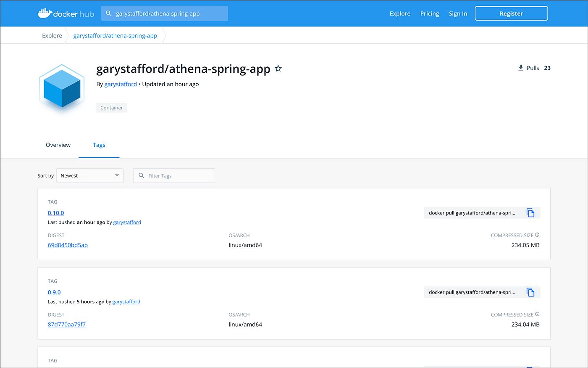Screen dimensions: 588x368
Task: Click the info icon beside 0.9.0 compressed size
Action: tap(537, 314)
